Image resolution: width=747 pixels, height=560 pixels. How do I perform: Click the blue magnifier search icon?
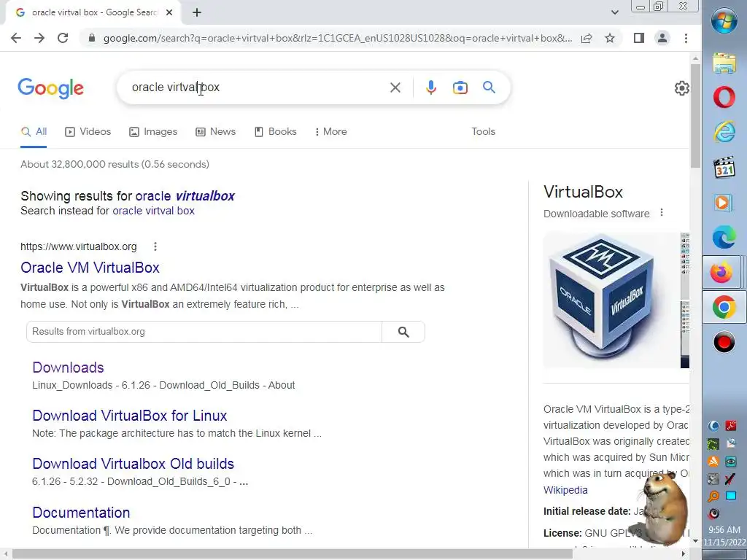click(x=489, y=87)
